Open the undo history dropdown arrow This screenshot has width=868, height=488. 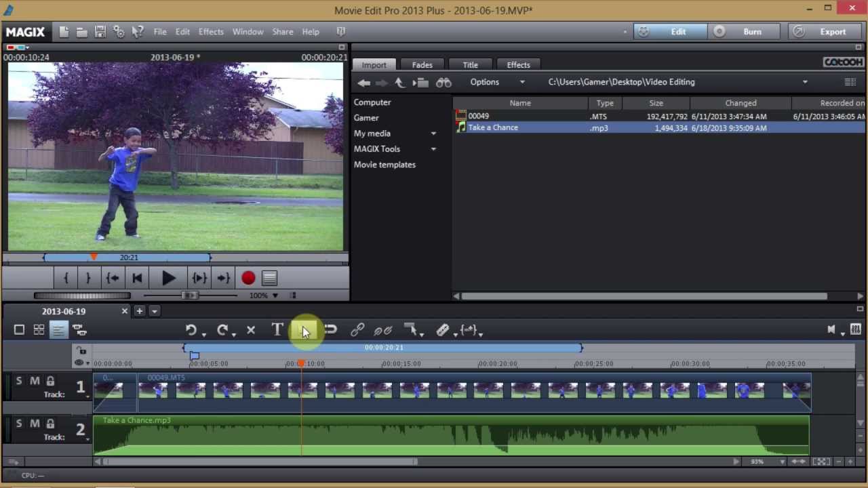tap(203, 333)
